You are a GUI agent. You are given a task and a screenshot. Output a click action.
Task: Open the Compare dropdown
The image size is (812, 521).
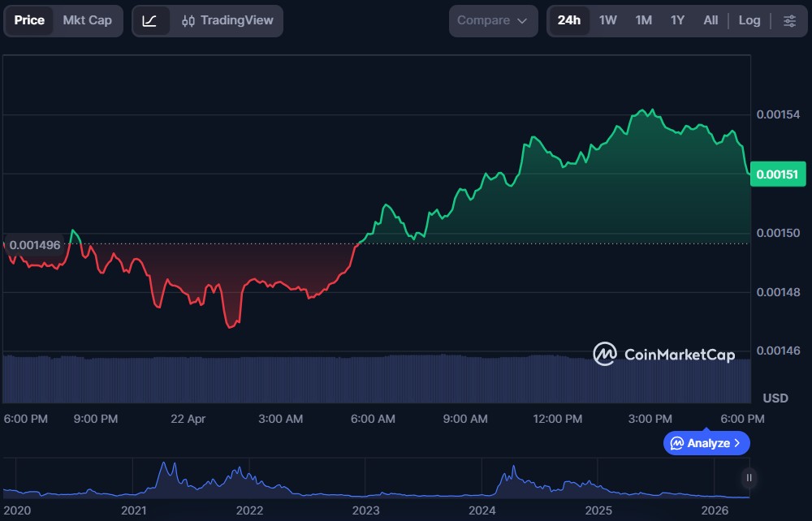484,20
